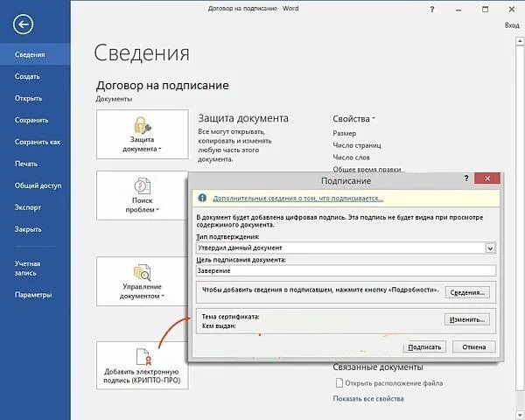Open the Поиск проблем button
The width and height of the screenshot is (525, 420).
(x=143, y=195)
